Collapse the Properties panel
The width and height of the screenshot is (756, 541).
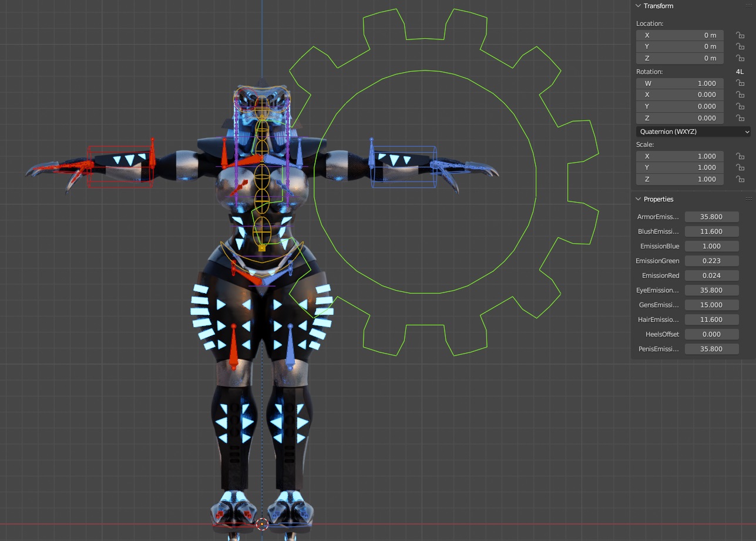tap(639, 199)
